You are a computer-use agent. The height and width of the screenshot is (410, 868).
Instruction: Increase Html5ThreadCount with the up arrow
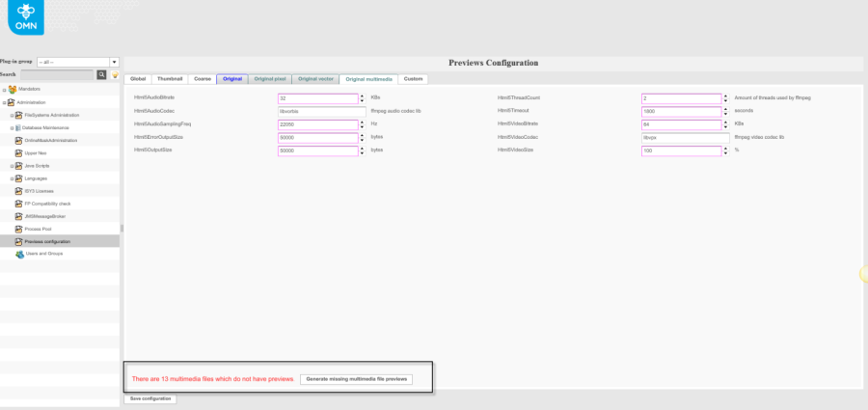725,96
